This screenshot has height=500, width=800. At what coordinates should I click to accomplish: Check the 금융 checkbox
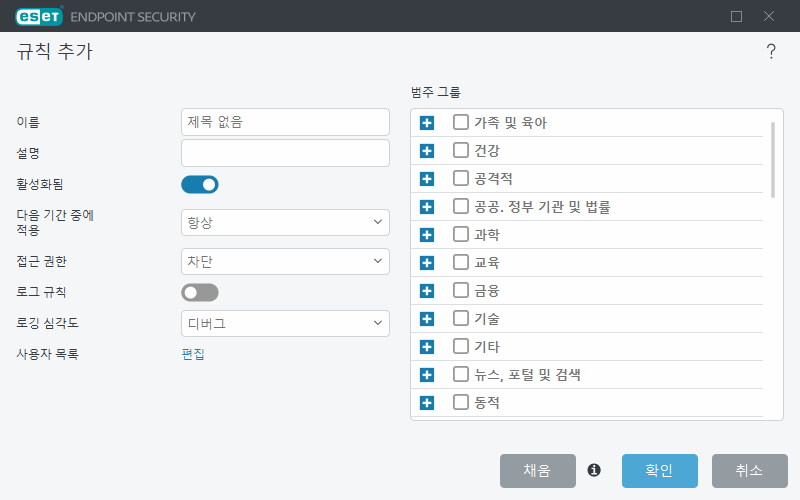click(461, 290)
